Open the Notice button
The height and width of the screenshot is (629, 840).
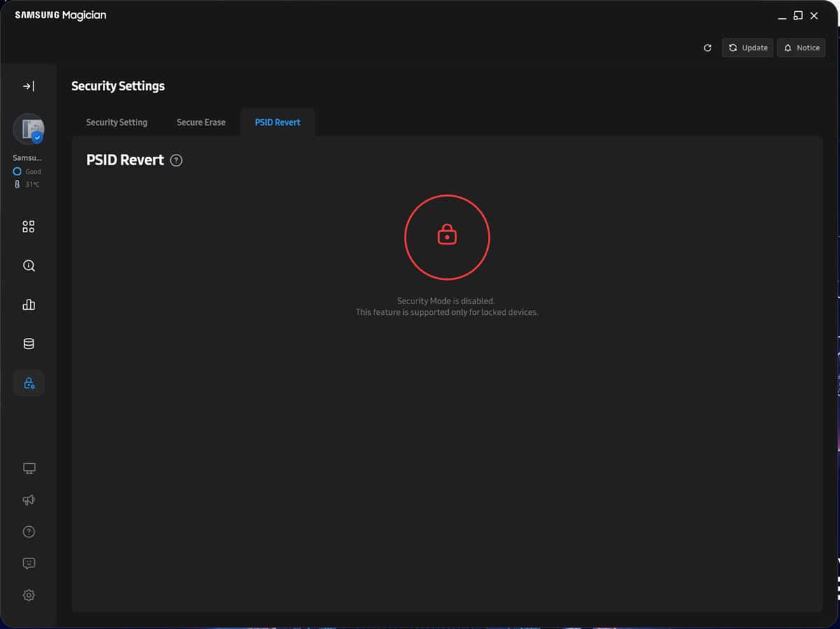pos(801,48)
